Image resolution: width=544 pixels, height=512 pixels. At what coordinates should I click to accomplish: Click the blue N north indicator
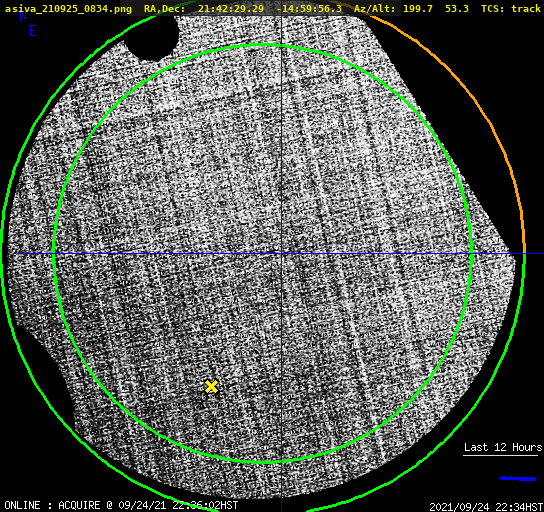tap(23, 16)
